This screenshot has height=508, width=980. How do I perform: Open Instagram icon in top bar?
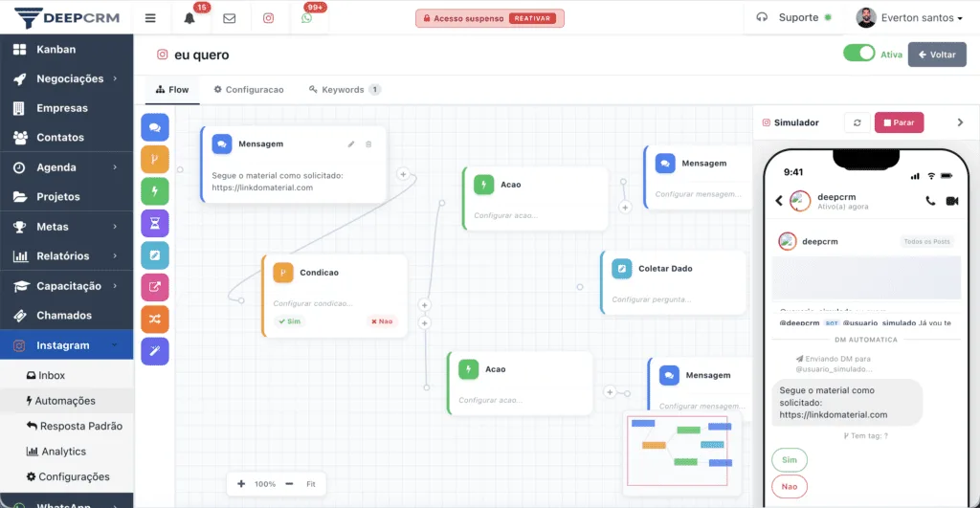click(x=268, y=18)
